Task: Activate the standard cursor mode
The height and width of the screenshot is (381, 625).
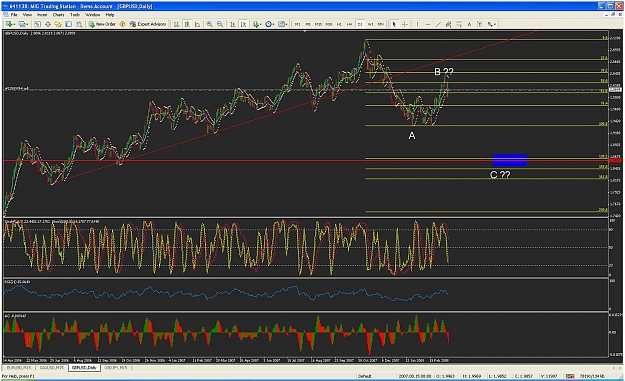Action: point(394,24)
